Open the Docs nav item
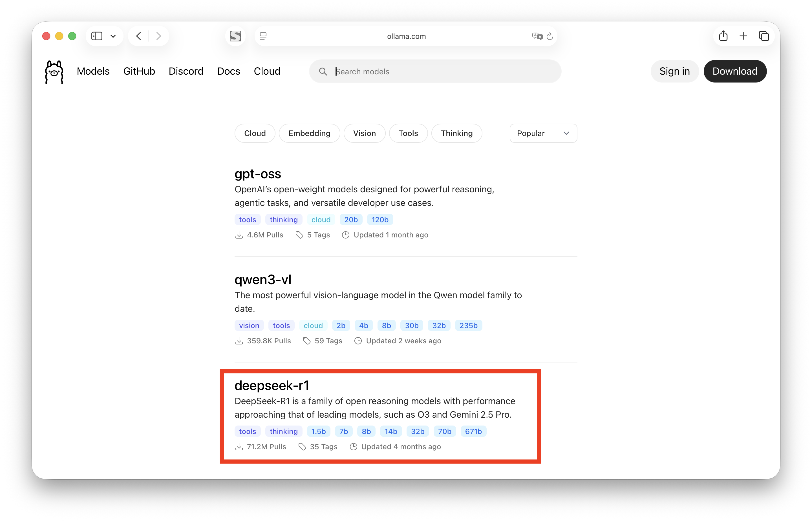812x521 pixels. pos(228,71)
